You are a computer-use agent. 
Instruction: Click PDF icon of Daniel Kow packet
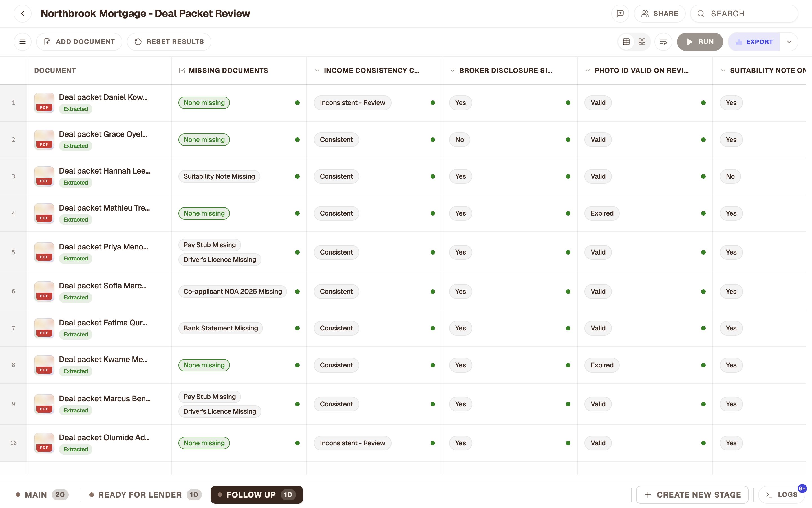tap(44, 102)
